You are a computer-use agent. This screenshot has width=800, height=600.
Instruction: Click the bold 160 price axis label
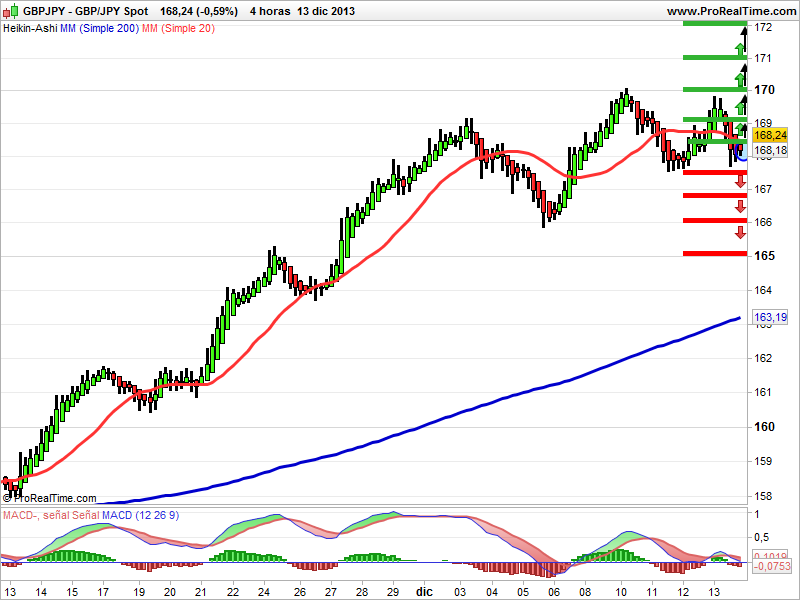pyautogui.click(x=764, y=427)
